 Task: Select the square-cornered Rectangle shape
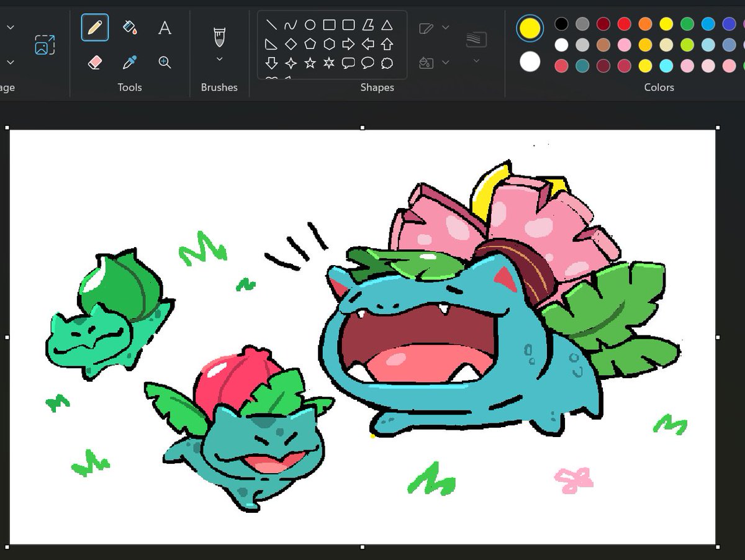tap(329, 25)
